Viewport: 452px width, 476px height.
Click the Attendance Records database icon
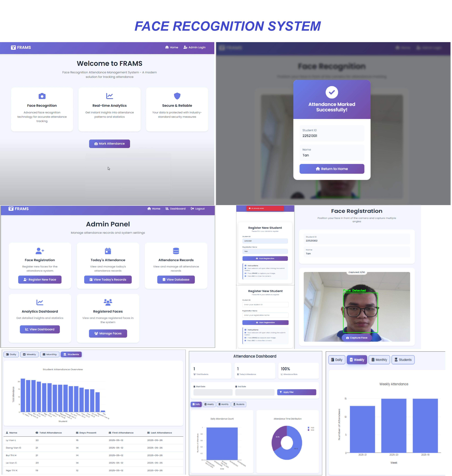(x=176, y=251)
